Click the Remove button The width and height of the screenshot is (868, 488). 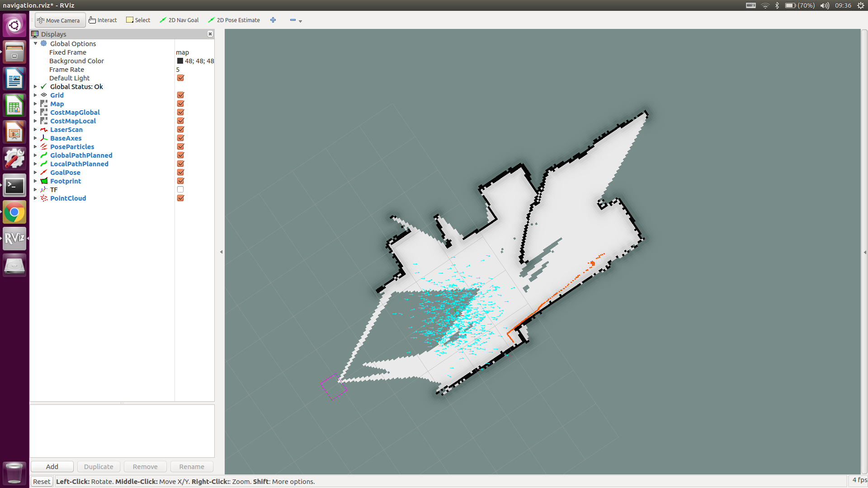pyautogui.click(x=145, y=466)
